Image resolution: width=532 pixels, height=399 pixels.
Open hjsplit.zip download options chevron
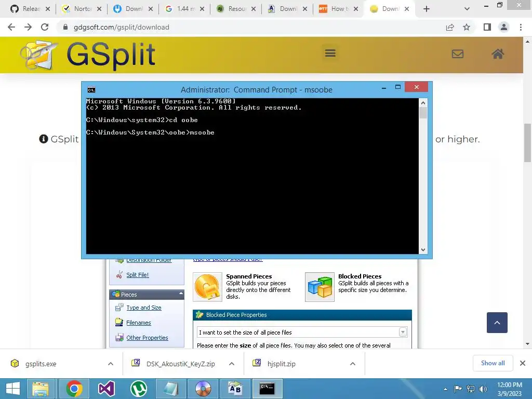coord(353,364)
